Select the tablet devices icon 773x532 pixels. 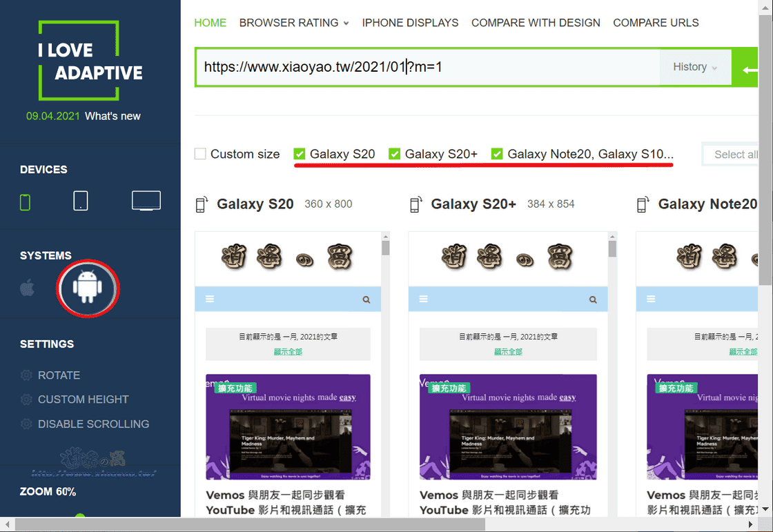pyautogui.click(x=80, y=201)
